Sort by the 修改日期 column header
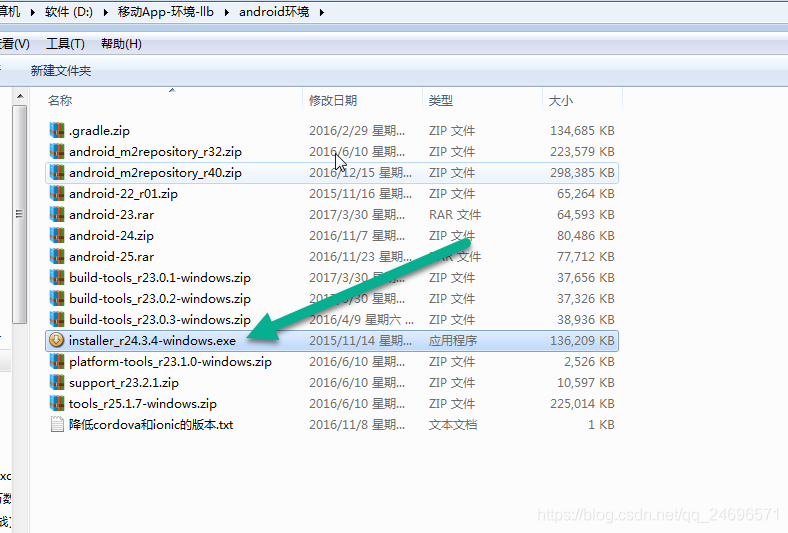 tap(333, 101)
